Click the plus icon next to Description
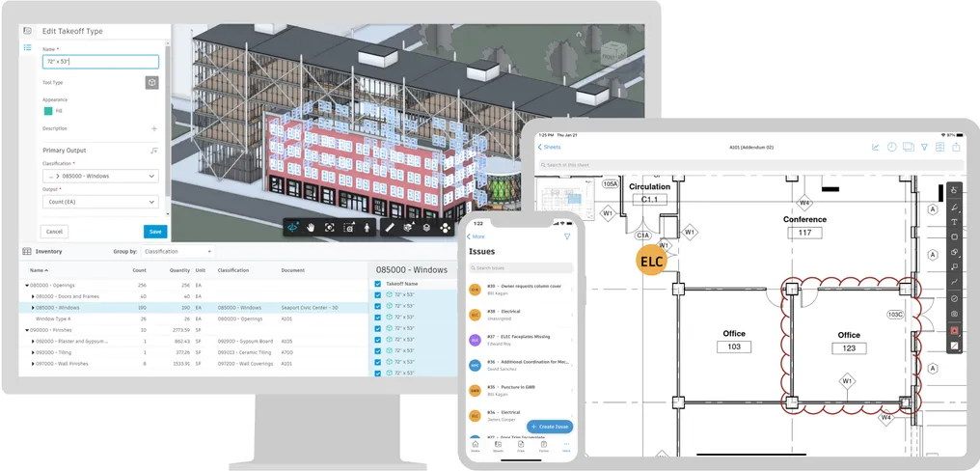Screen dimensions: 980x471 point(154,129)
